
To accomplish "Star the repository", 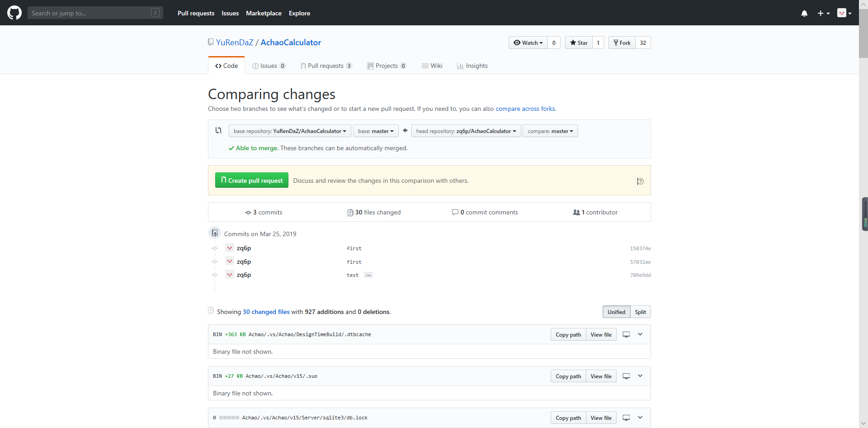I will (x=579, y=43).
